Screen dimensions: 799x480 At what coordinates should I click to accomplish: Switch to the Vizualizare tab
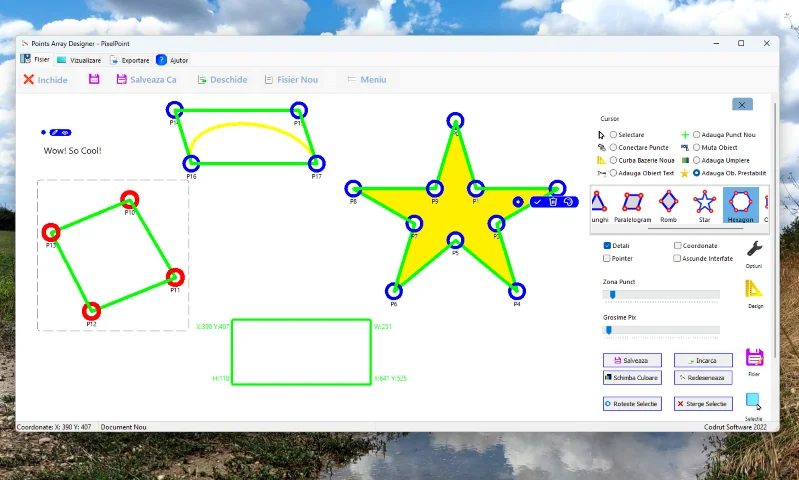(80, 60)
